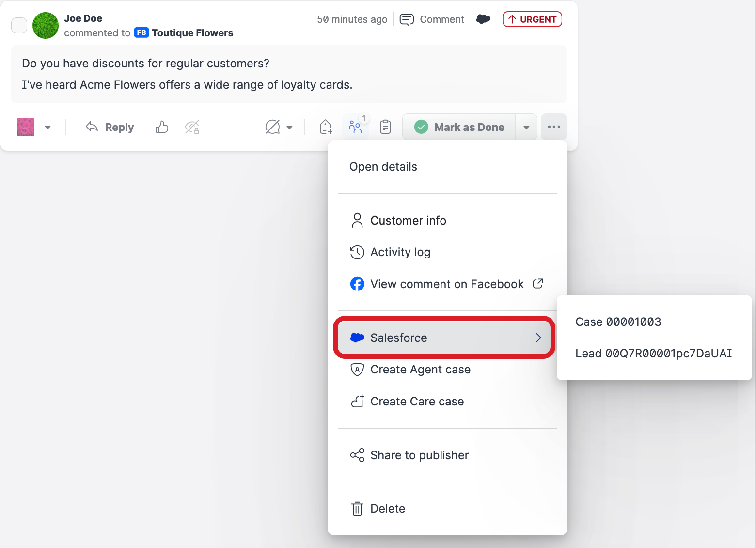
Task: Open Lead 00Q7R00001pc7DaUAI in Salesforce
Action: click(653, 353)
